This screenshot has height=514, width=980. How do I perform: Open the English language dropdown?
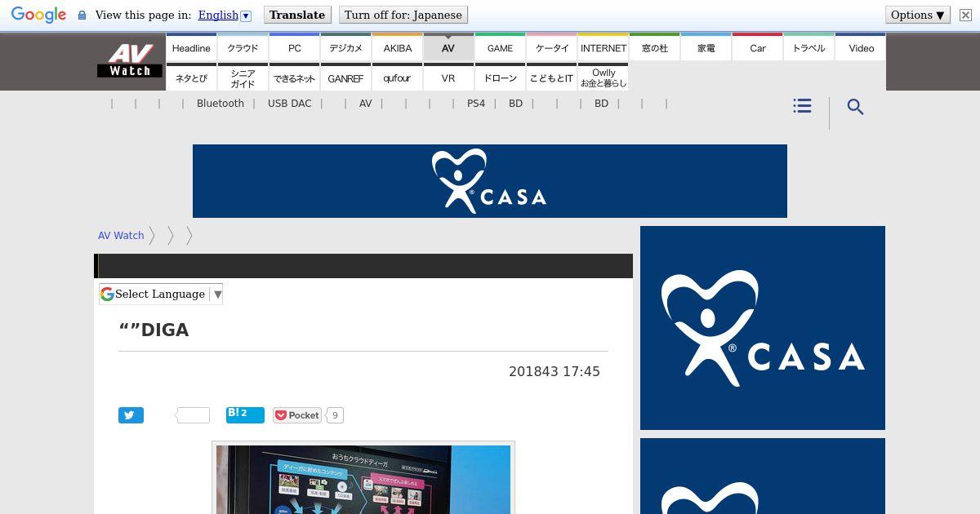(x=225, y=15)
